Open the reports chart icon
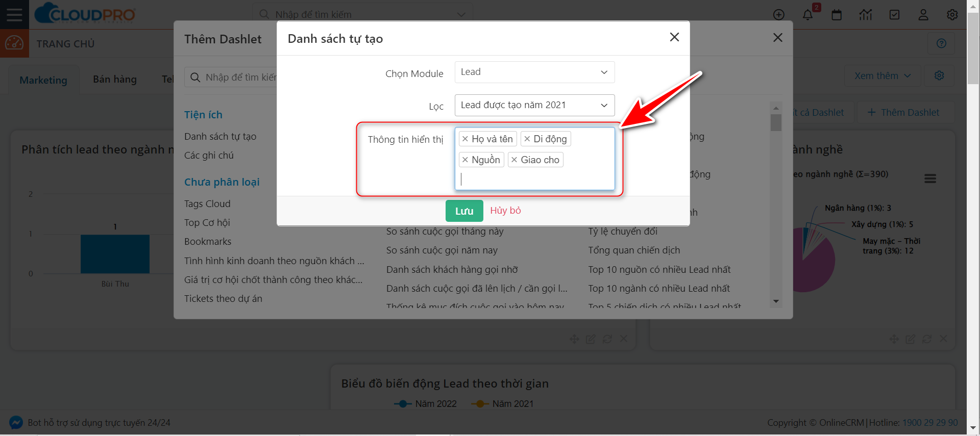 pos(866,15)
